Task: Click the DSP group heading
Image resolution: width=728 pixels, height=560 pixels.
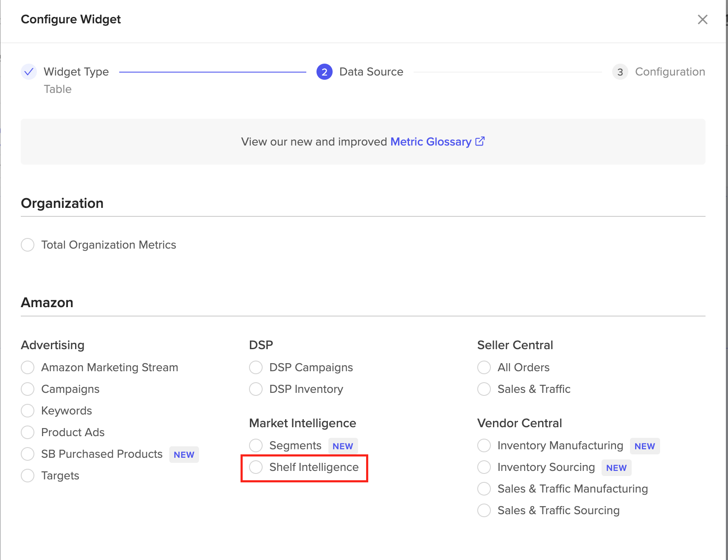Action: 261,345
